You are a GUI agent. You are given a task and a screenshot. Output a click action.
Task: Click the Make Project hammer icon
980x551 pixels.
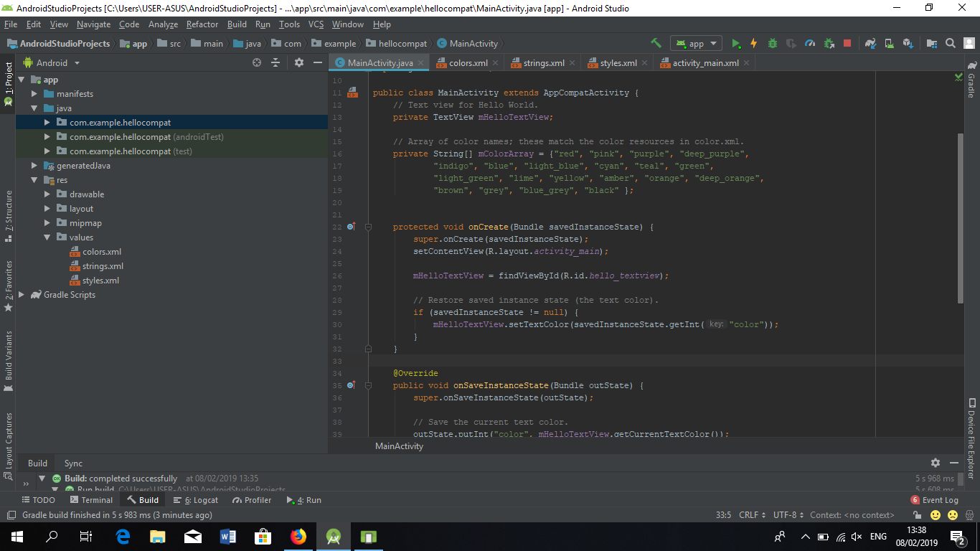point(656,43)
